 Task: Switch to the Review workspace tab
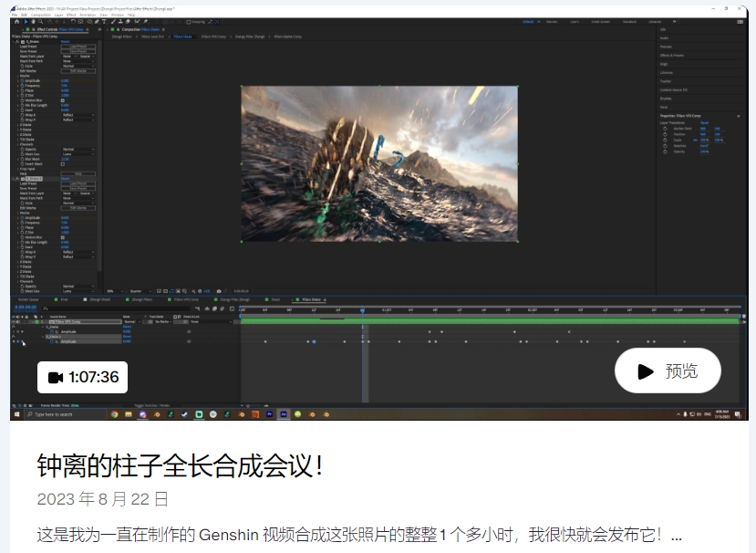tap(552, 22)
